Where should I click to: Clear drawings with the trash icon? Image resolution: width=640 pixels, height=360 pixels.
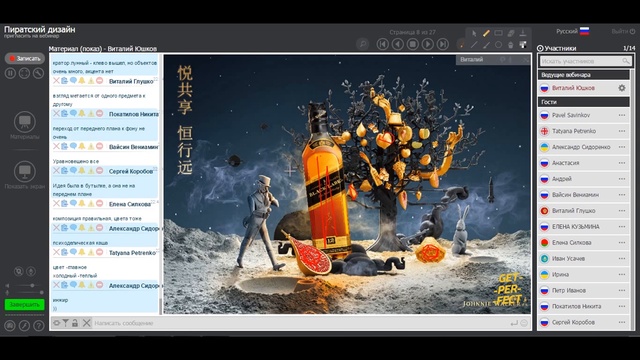(x=511, y=45)
